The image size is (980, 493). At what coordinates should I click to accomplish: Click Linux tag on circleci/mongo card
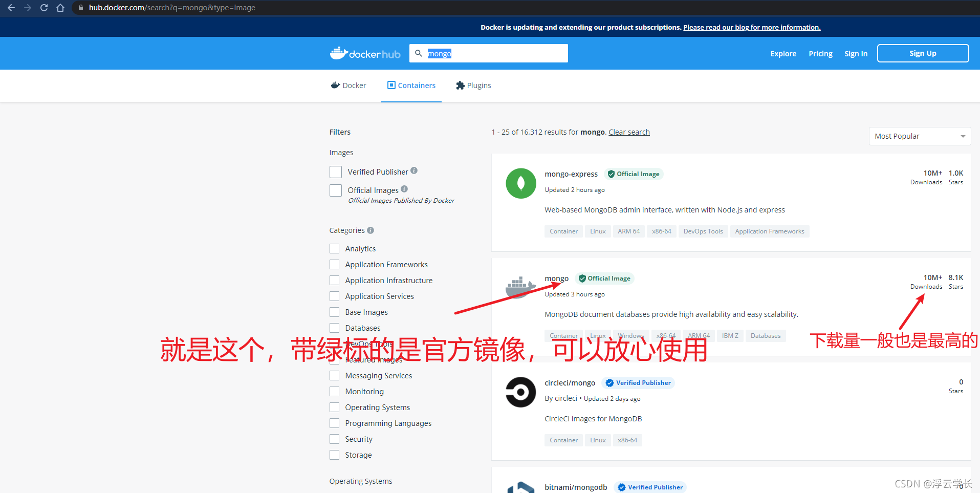(x=598, y=440)
